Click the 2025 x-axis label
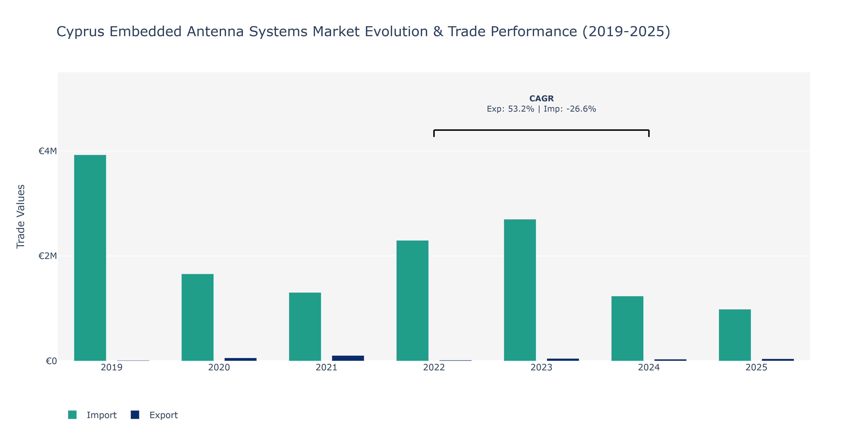This screenshot has width=868, height=434. [756, 367]
